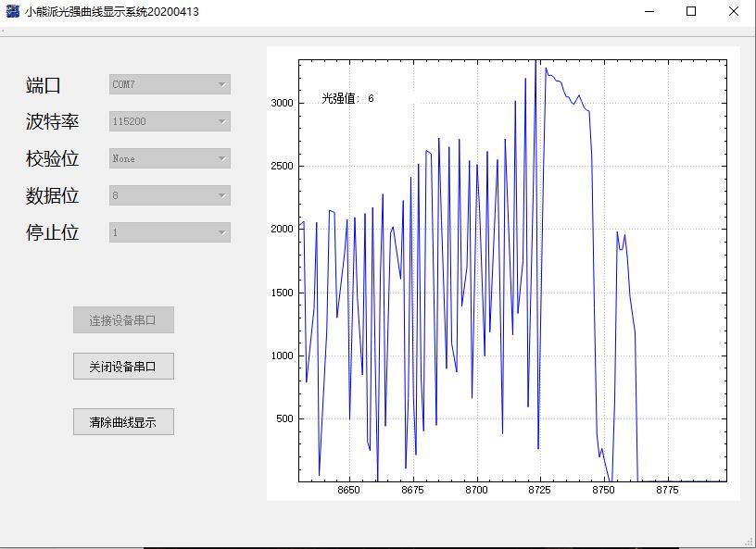Click the 光强值 readout on the chart
The image size is (756, 549).
(347, 99)
